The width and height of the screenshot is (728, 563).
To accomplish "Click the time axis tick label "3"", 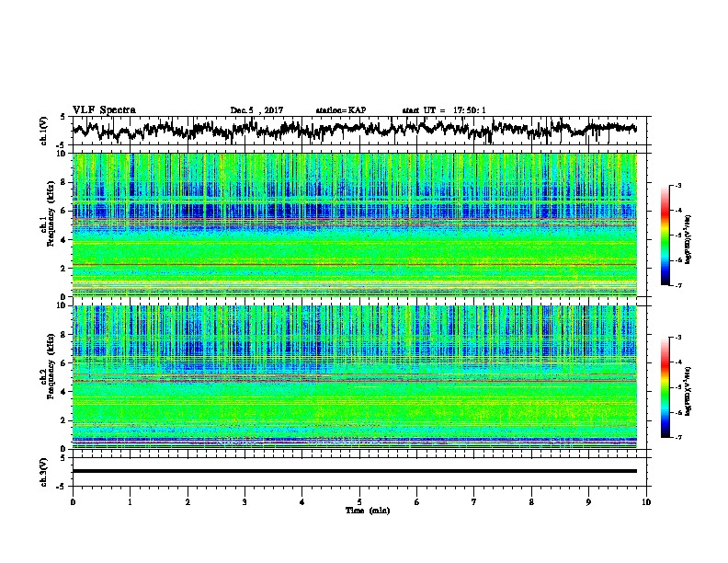I will (245, 502).
